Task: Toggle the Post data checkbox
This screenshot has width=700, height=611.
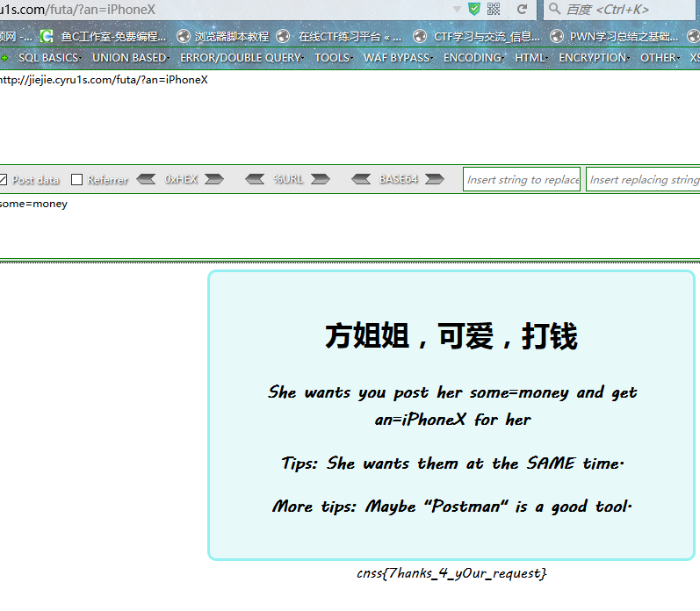Action: point(3,180)
